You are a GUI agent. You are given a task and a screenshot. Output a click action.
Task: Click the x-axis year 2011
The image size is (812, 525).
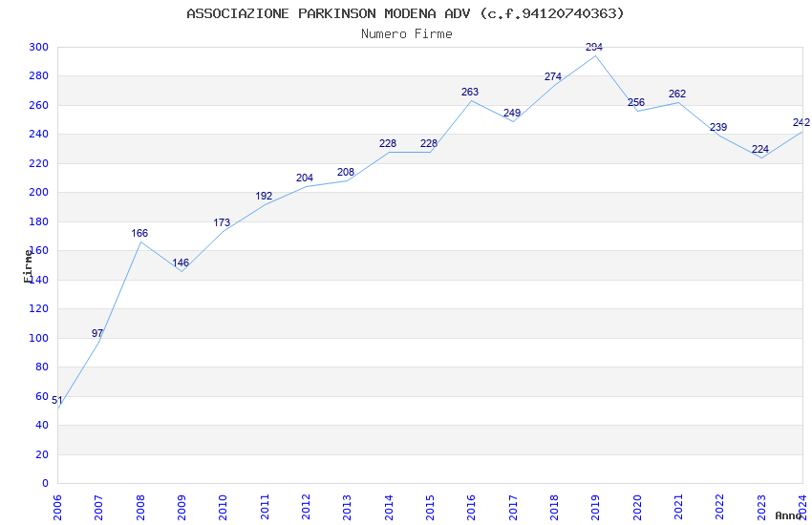coord(264,508)
